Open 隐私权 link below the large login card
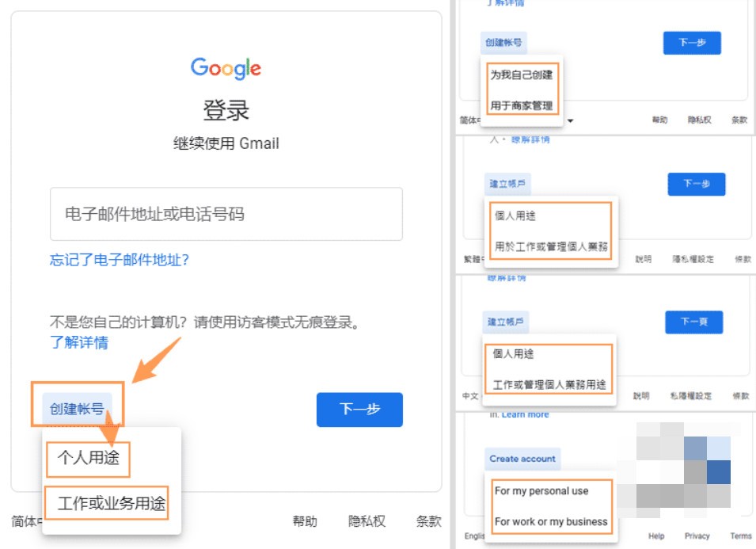756x549 pixels. click(x=367, y=521)
